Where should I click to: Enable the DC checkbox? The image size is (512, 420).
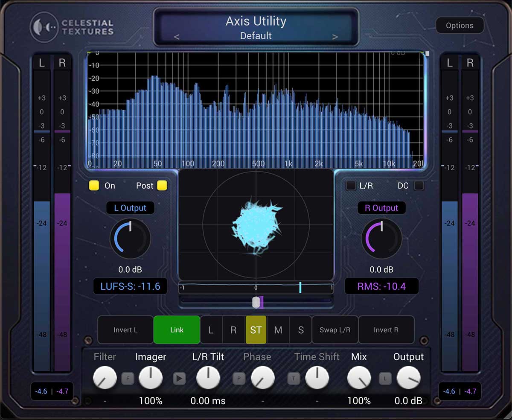tap(419, 186)
